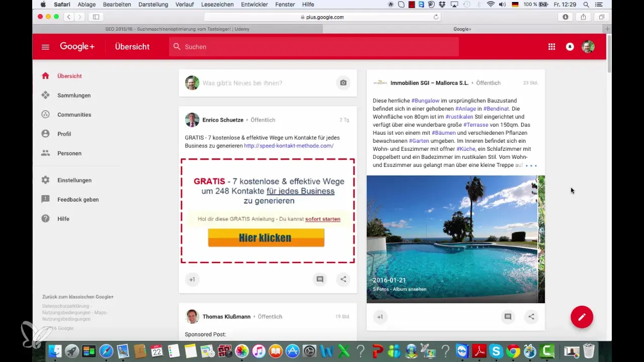Screen dimensions: 644x362
Task: Open the Entwickler menu
Action: (x=254, y=4)
